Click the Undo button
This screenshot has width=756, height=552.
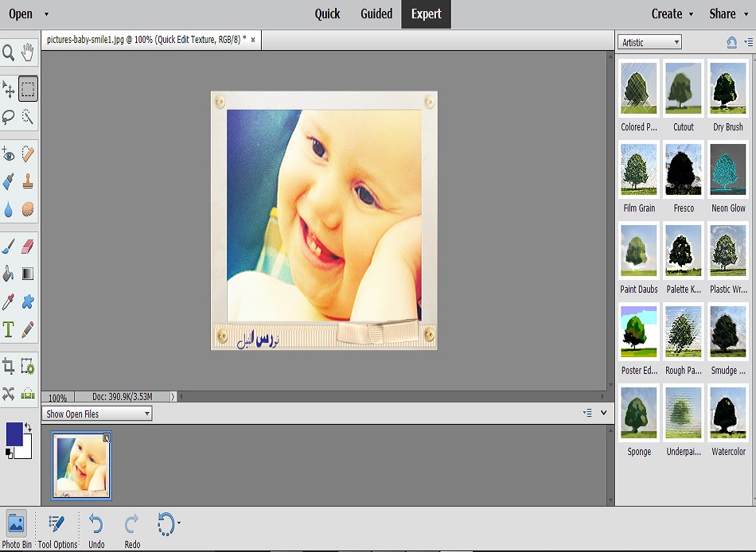point(96,529)
